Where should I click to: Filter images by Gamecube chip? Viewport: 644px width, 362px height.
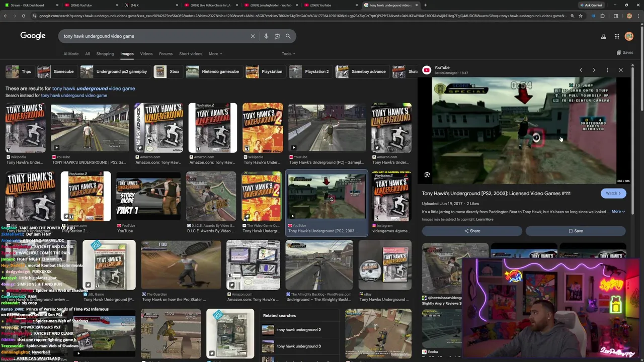coord(56,71)
